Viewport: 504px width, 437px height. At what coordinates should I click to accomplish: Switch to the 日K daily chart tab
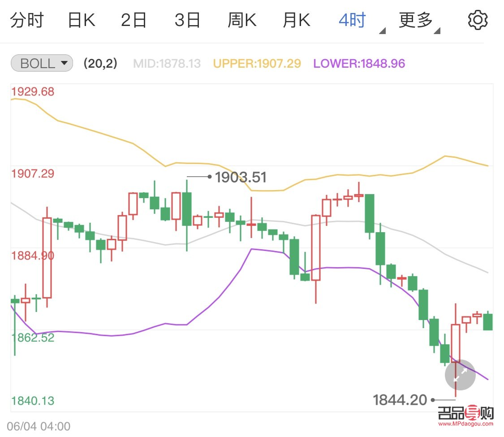[x=81, y=19]
